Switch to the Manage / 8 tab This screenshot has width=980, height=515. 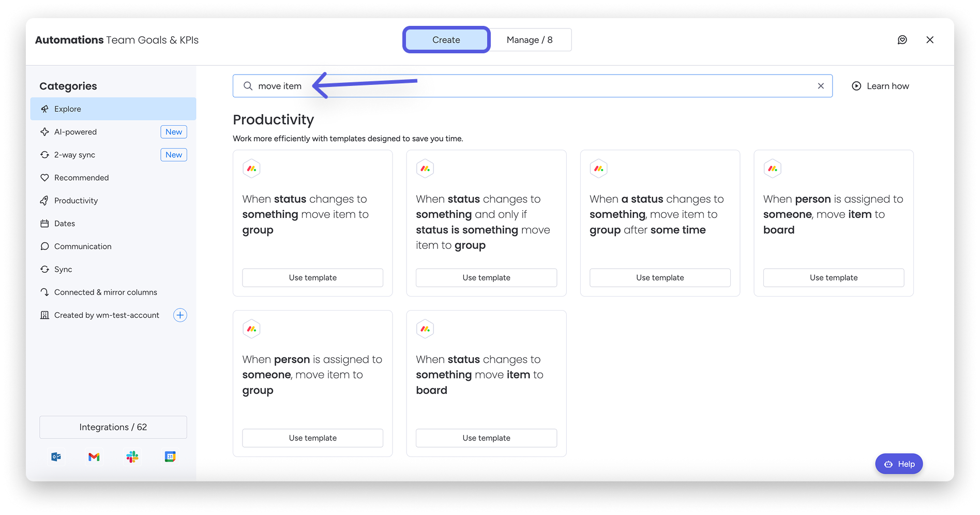point(530,40)
